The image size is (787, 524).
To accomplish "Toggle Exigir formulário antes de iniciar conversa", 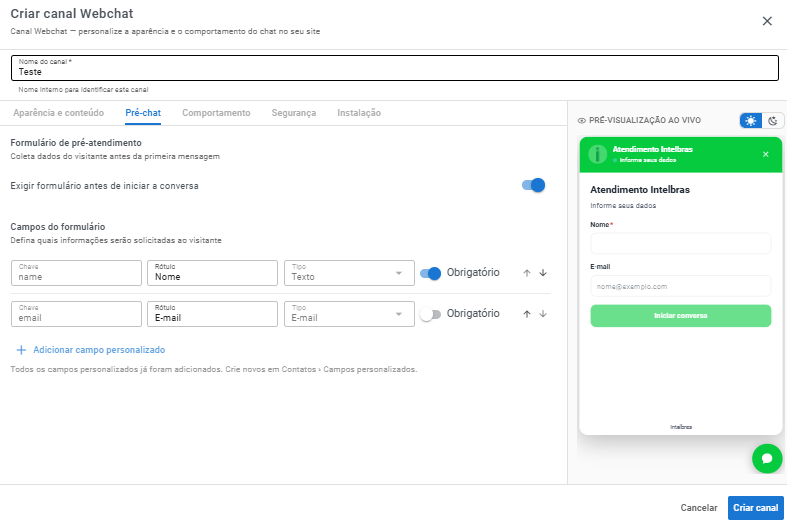I will pyautogui.click(x=533, y=185).
